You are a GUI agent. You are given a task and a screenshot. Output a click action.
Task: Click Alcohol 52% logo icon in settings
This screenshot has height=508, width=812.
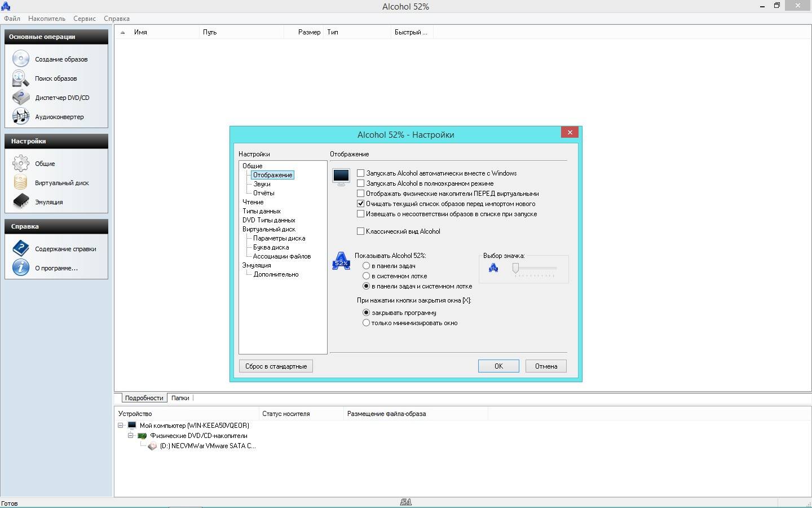(341, 261)
